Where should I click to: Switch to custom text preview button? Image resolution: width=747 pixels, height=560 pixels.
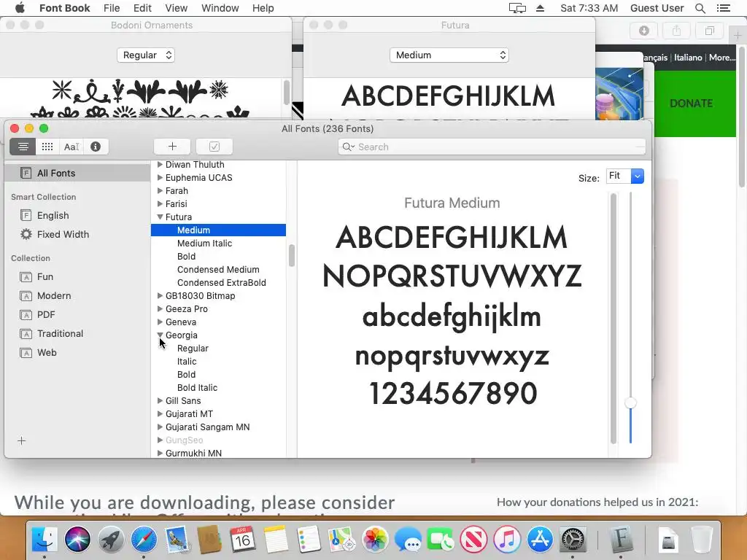pyautogui.click(x=71, y=147)
